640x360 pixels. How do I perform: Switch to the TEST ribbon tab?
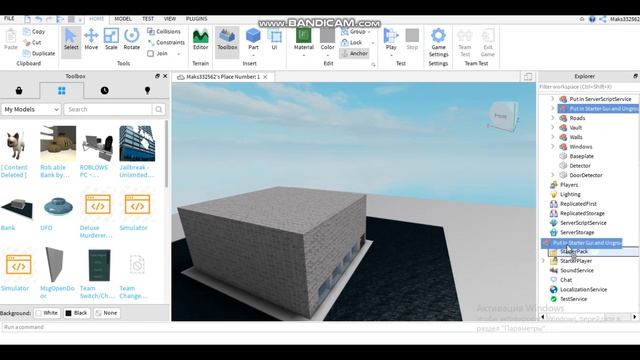[148, 19]
